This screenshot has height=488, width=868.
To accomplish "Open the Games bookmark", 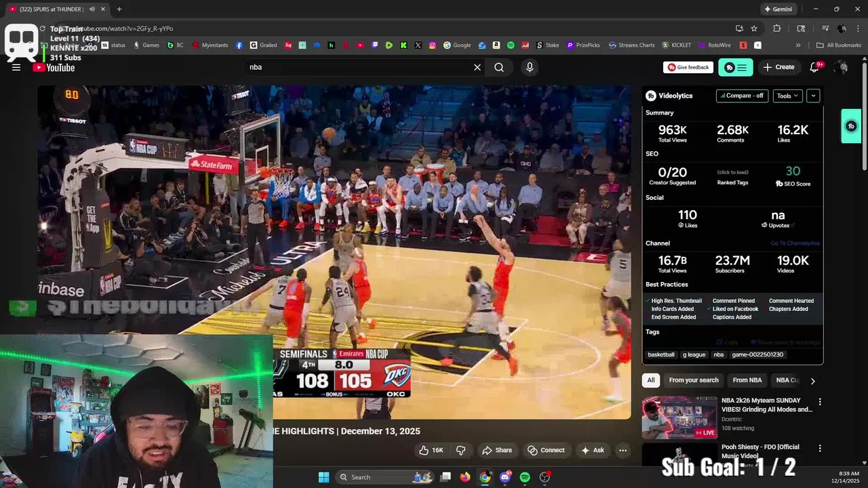I will point(146,45).
